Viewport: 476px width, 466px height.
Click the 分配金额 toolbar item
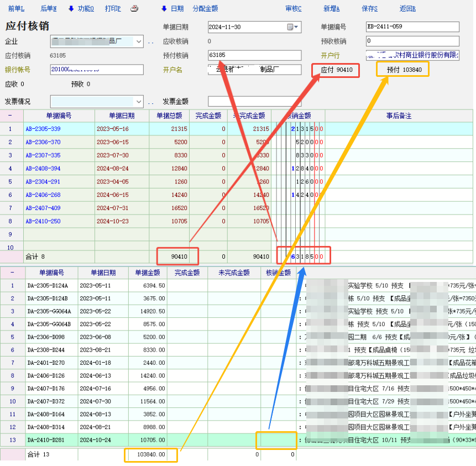pyautogui.click(x=205, y=9)
